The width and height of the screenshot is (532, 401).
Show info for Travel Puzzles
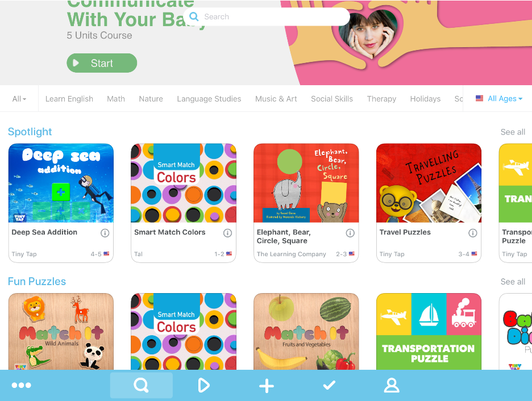[473, 233]
